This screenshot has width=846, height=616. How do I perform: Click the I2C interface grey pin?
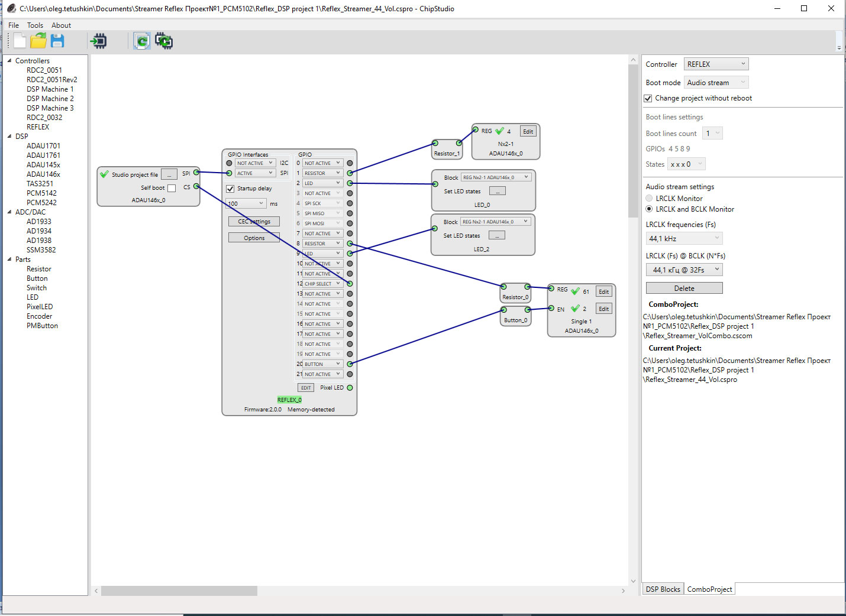coord(230,163)
